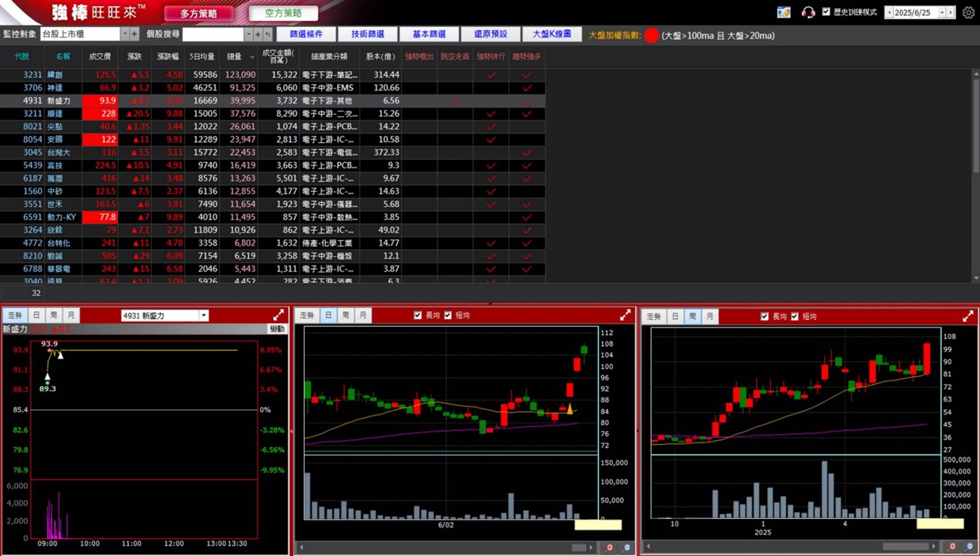Click the scroll-down arrow of stock table
Image resolution: width=980 pixels, height=556 pixels.
[x=975, y=278]
